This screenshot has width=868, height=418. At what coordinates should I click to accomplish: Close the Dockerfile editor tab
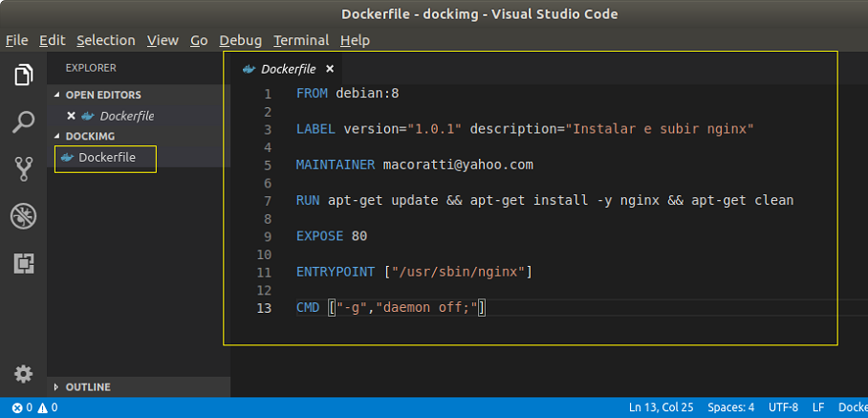pos(330,69)
